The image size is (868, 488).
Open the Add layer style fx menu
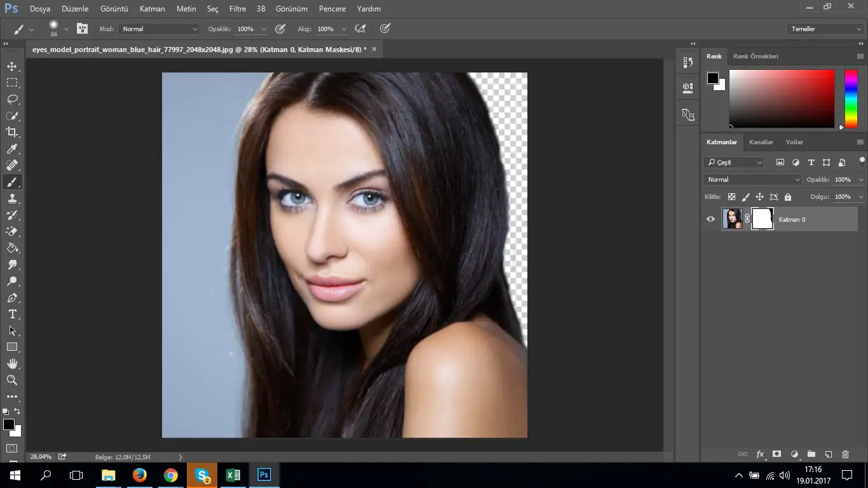pyautogui.click(x=760, y=454)
